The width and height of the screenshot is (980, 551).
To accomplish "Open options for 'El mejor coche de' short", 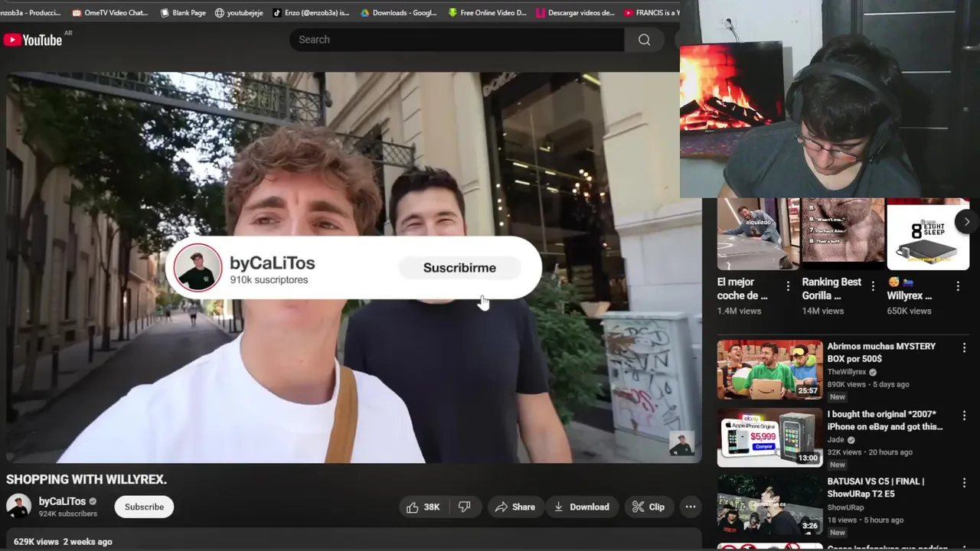I will point(788,286).
